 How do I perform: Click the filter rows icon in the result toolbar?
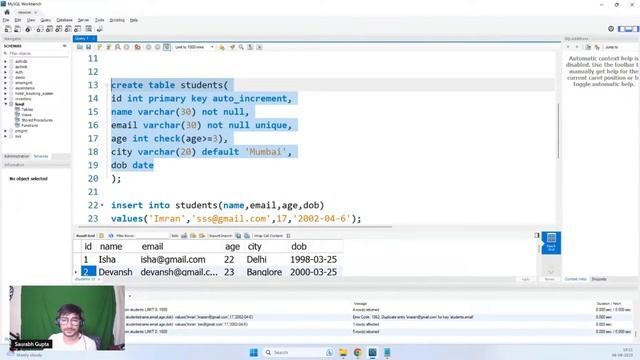[x=111, y=236]
